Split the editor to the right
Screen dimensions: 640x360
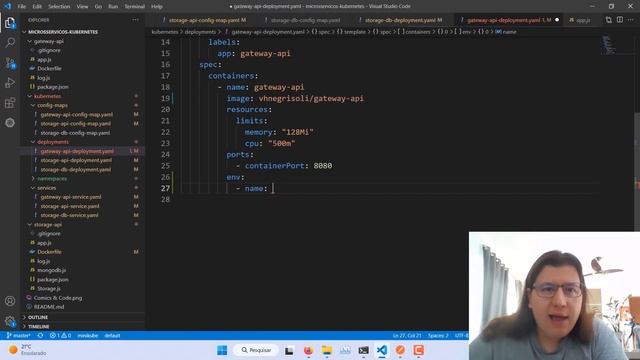[620, 20]
